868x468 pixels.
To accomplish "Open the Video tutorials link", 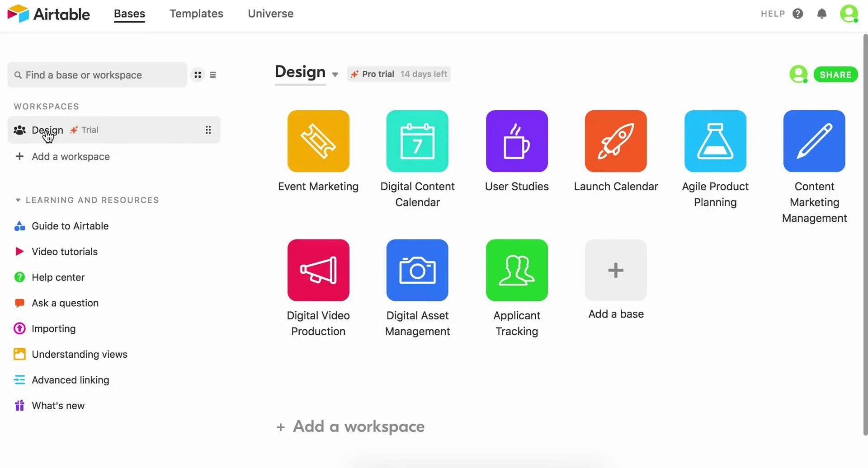I will 65,251.
